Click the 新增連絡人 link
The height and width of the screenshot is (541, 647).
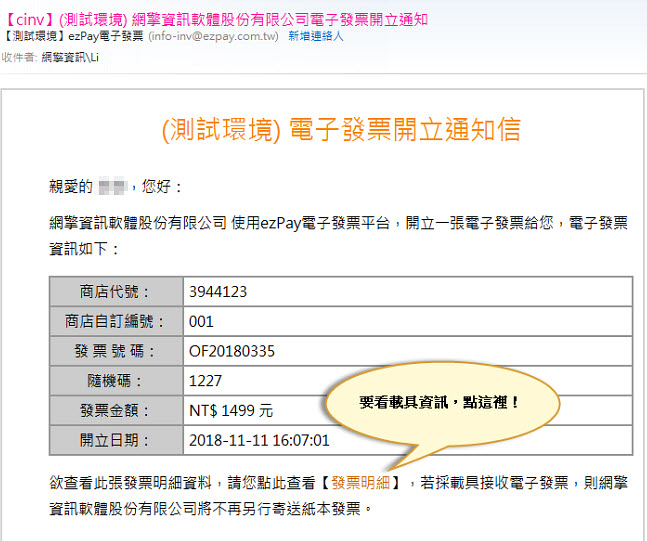[x=316, y=36]
